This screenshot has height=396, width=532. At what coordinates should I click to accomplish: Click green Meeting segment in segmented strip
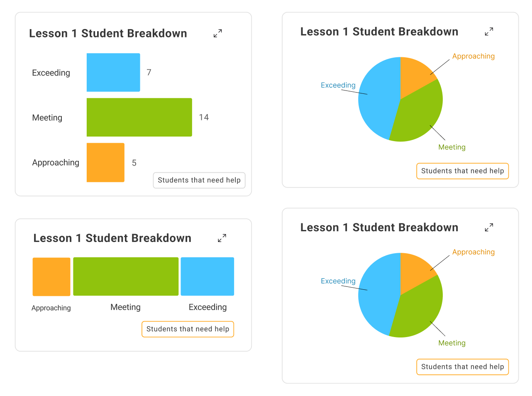coord(126,276)
